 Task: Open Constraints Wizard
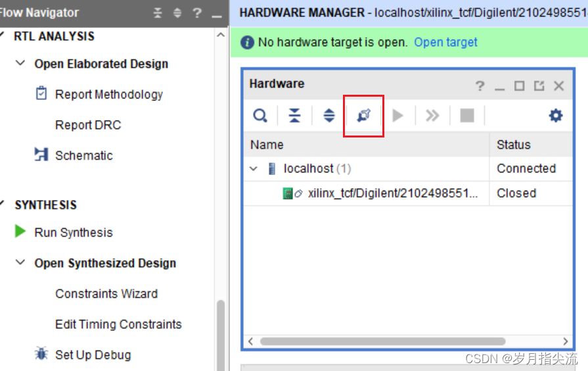pyautogui.click(x=106, y=293)
